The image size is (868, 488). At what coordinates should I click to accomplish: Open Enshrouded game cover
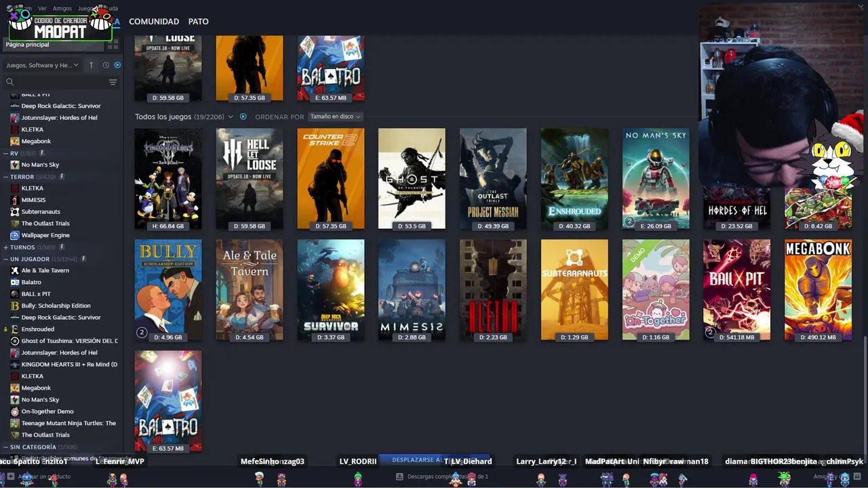pos(574,179)
